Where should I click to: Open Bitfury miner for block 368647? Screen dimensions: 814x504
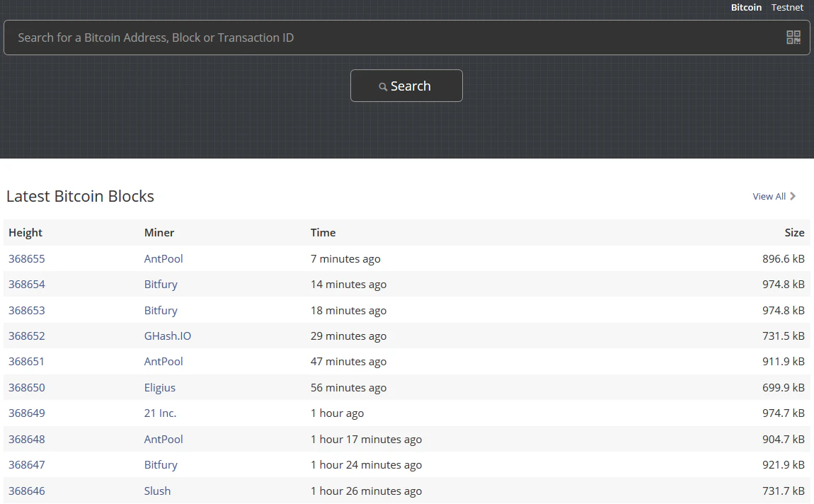point(161,465)
